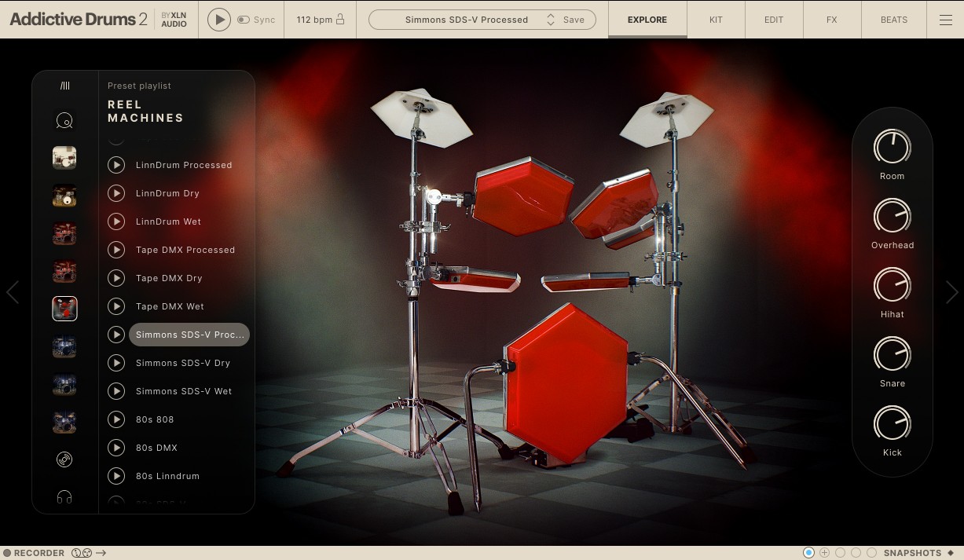
Task: Preview Simmons SDS-V Dry with its play icon
Action: point(116,363)
